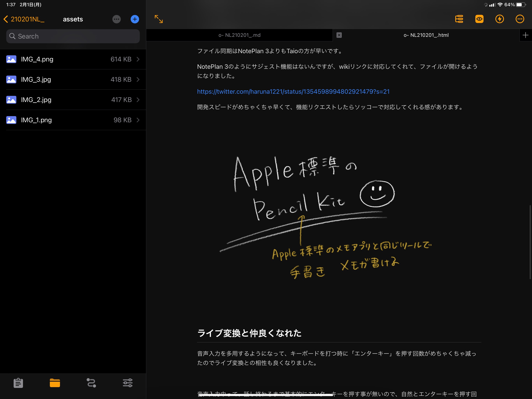532x399 pixels.
Task: Open the clipboard tab icon
Action: pos(18,383)
